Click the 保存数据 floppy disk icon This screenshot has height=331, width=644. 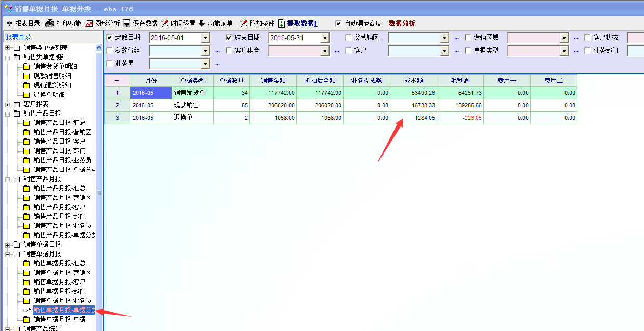coord(127,23)
